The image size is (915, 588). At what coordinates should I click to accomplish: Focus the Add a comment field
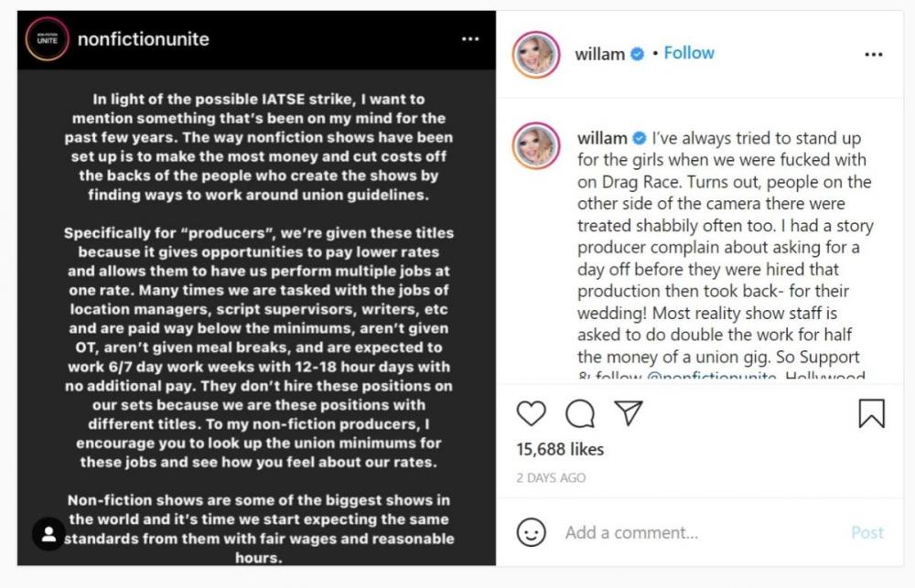(x=695, y=532)
